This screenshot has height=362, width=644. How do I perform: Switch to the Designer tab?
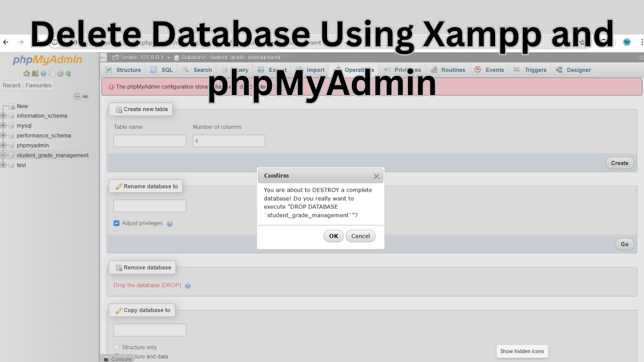tap(573, 70)
